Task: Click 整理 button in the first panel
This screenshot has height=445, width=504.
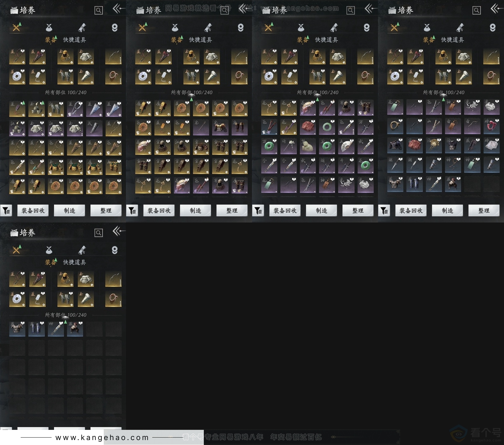Action: click(x=106, y=211)
